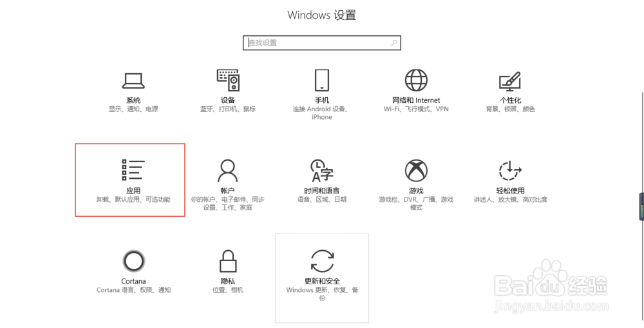Click the 应用 list icon
Image resolution: width=644 pixels, height=328 pixels.
[x=133, y=170]
